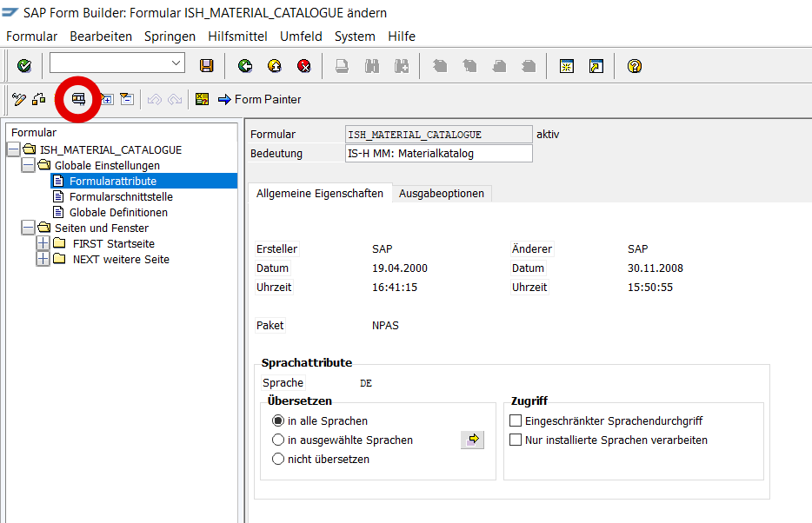Open the command field dropdown arrow

(x=176, y=63)
